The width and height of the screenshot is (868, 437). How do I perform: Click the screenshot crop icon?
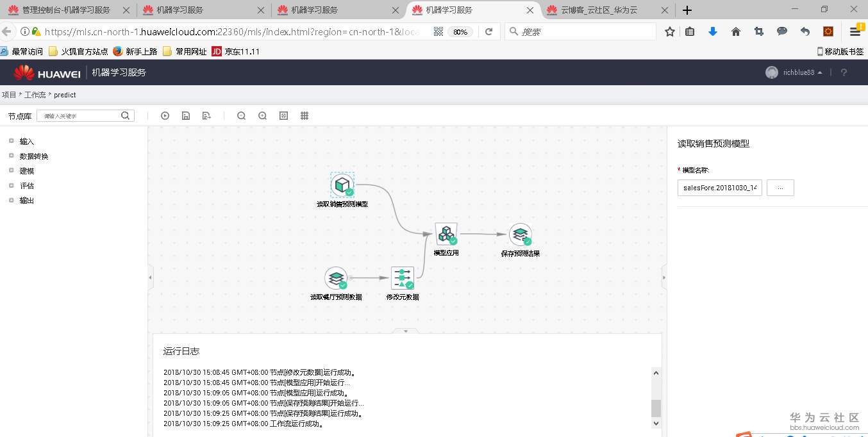click(x=759, y=31)
